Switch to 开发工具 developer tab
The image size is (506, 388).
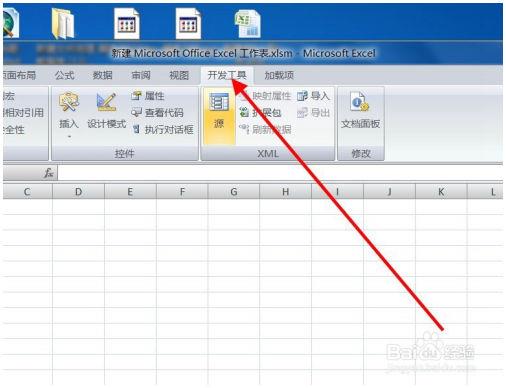(227, 75)
